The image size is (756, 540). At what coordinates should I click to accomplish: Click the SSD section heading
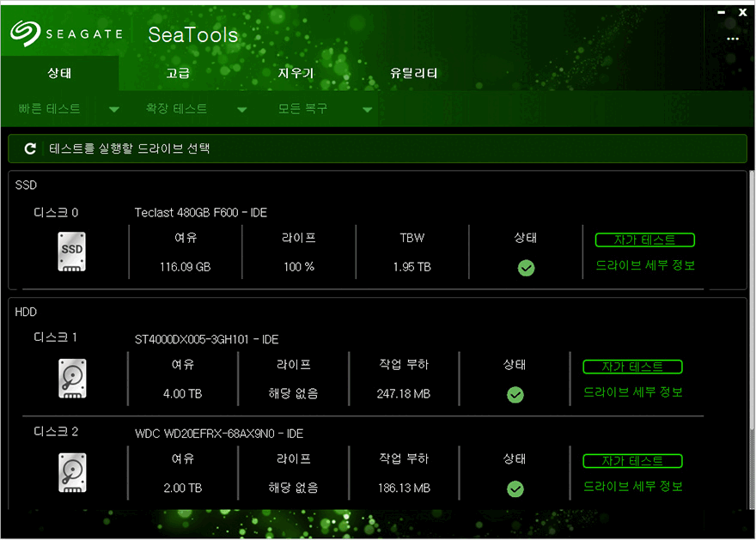coord(26,185)
